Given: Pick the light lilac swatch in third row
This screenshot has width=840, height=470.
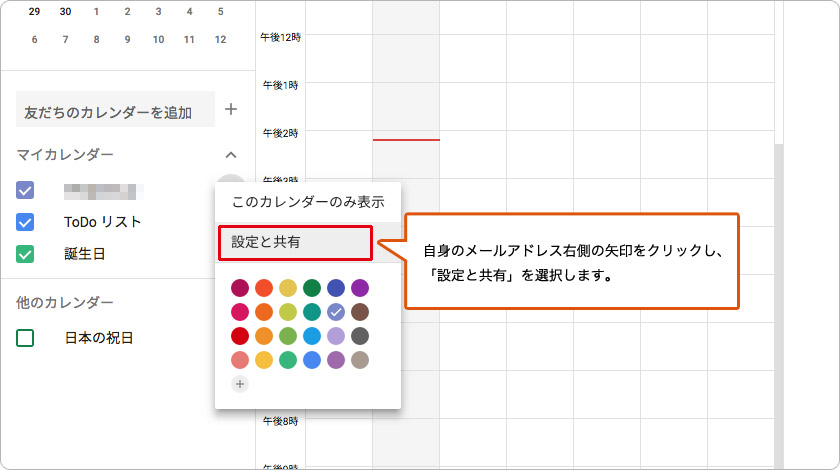Looking at the screenshot, I should click(x=336, y=336).
